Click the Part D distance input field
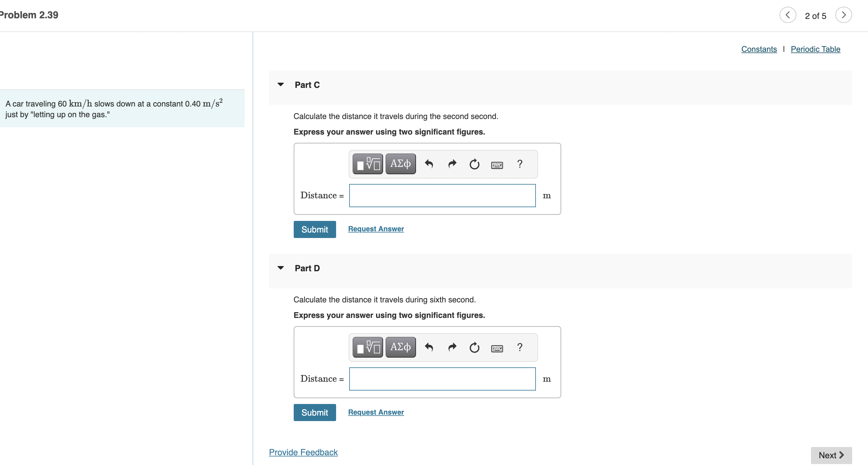The width and height of the screenshot is (868, 465). [442, 379]
